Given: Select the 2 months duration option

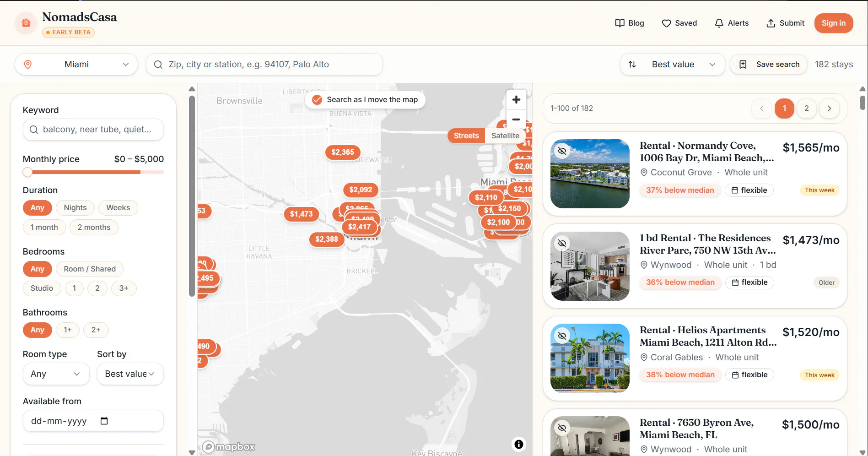Looking at the screenshot, I should (x=94, y=228).
